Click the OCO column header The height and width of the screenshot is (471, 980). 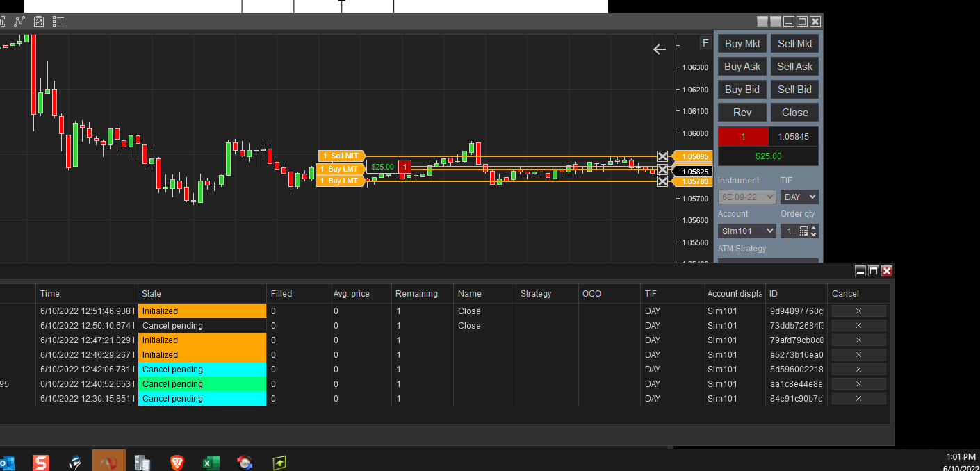[x=610, y=294]
